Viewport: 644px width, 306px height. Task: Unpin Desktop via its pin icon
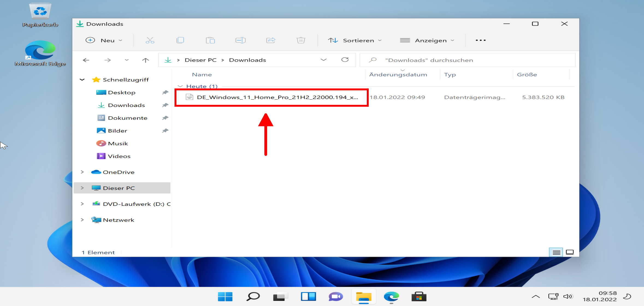click(165, 93)
